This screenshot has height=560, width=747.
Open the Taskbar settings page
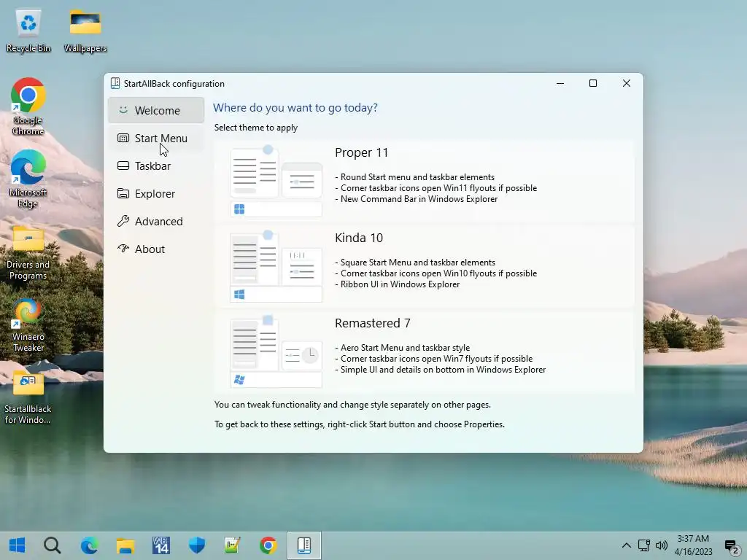click(x=156, y=166)
